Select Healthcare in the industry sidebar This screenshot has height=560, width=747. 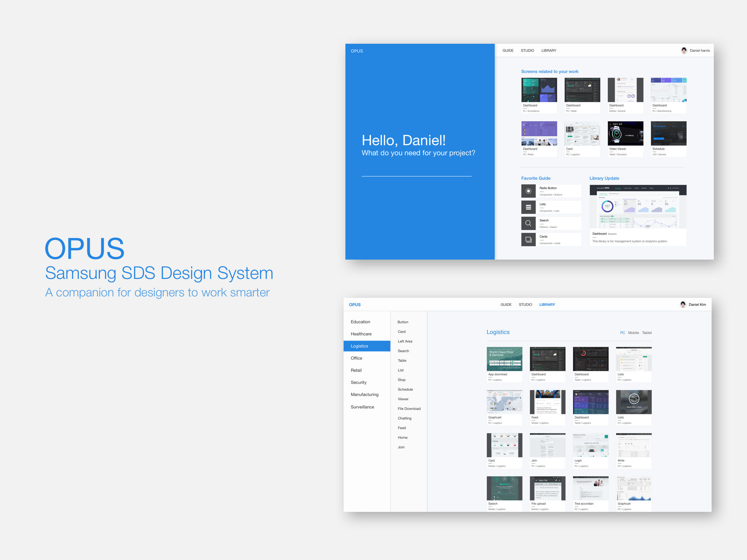[x=361, y=334]
